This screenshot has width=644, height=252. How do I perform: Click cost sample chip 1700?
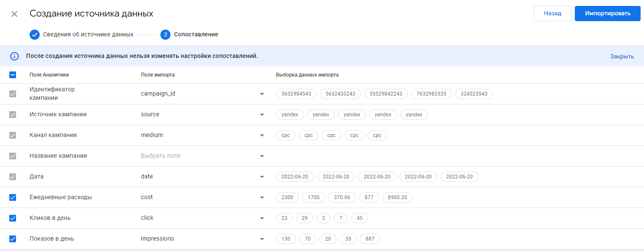[x=314, y=197]
